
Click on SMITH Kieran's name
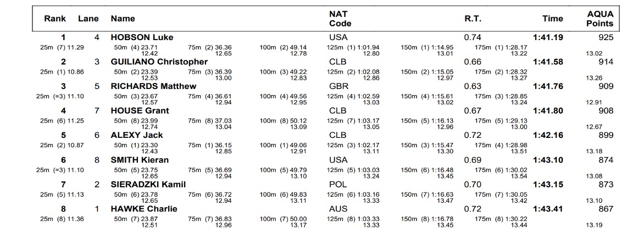click(140, 160)
